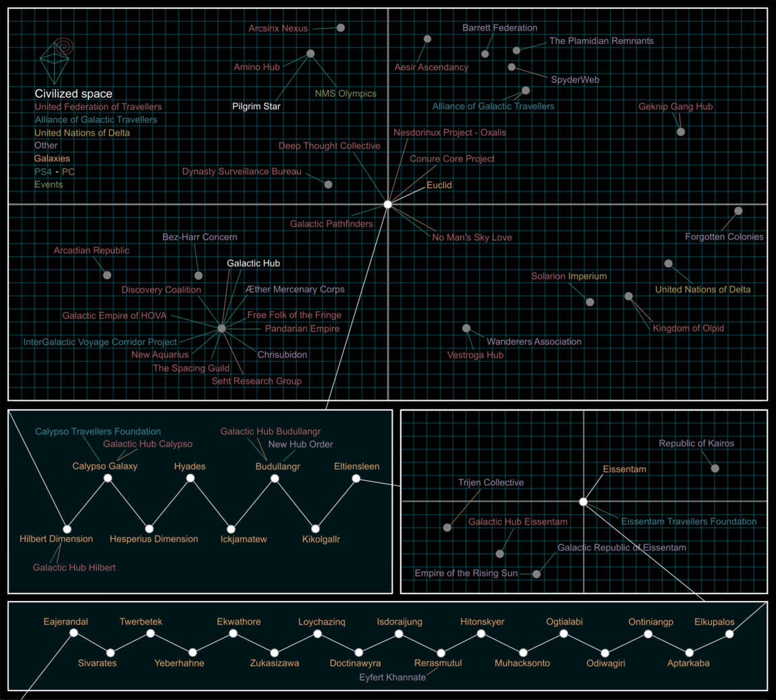
Task: Select the Nesdorinux Project - Oxalis label
Action: [450, 132]
